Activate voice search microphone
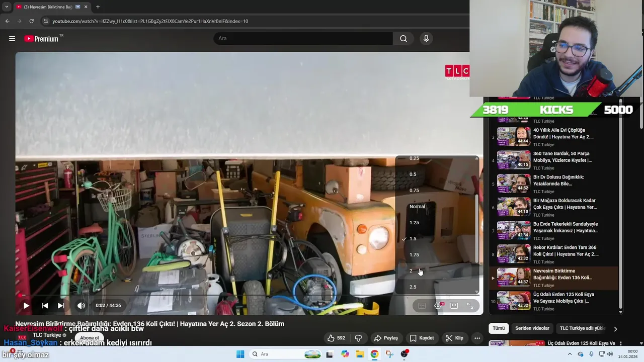This screenshot has height=362, width=644. point(426,39)
